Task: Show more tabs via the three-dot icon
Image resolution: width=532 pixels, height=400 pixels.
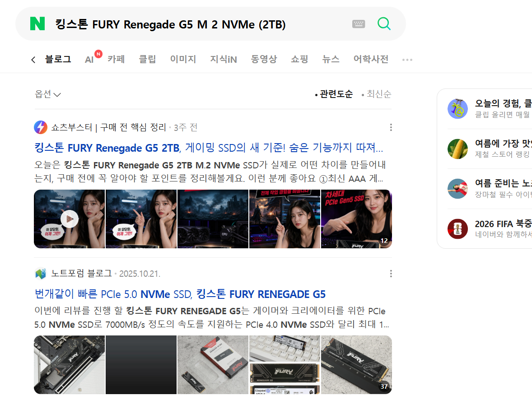Action: tap(407, 60)
